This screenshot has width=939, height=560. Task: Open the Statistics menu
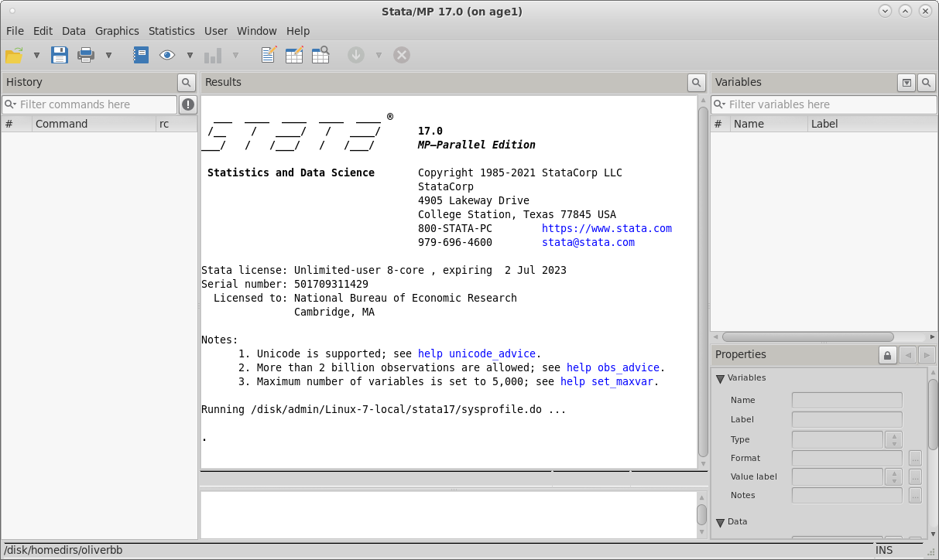click(x=171, y=31)
